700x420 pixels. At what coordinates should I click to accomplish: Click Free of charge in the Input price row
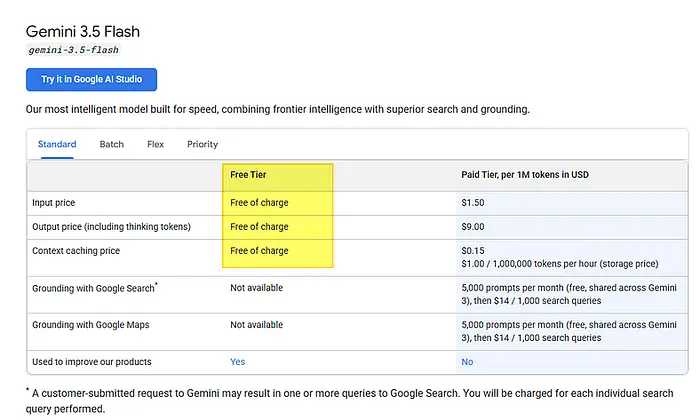tap(259, 203)
